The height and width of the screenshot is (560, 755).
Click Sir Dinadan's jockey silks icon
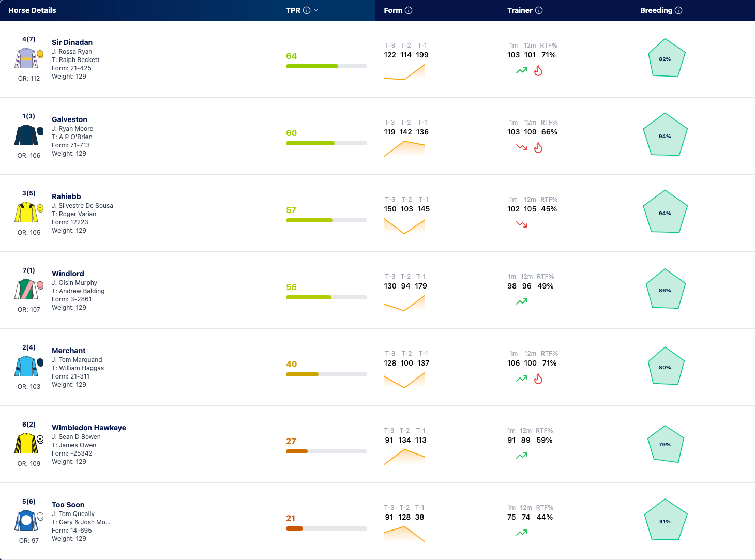[26, 58]
